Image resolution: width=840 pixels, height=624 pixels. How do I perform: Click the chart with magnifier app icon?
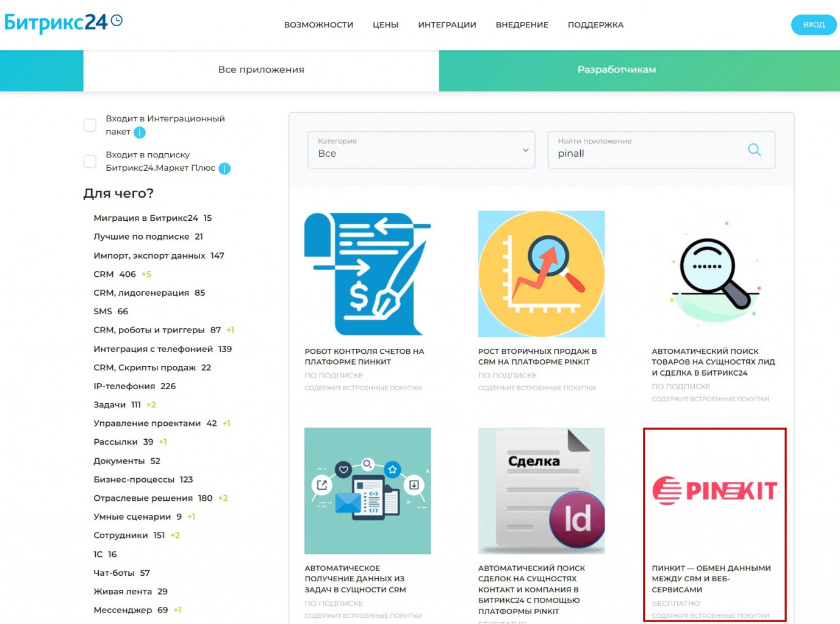click(541, 273)
